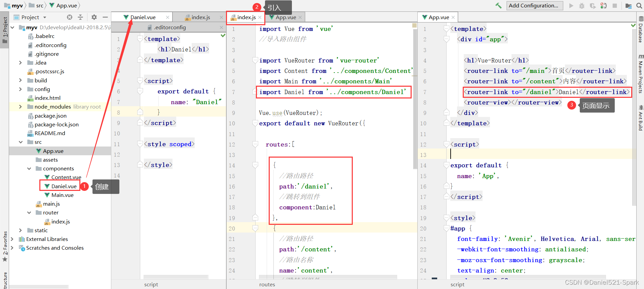The image size is (644, 289).
Task: Fold the template block in Daniel.vue editor
Action: (140, 39)
